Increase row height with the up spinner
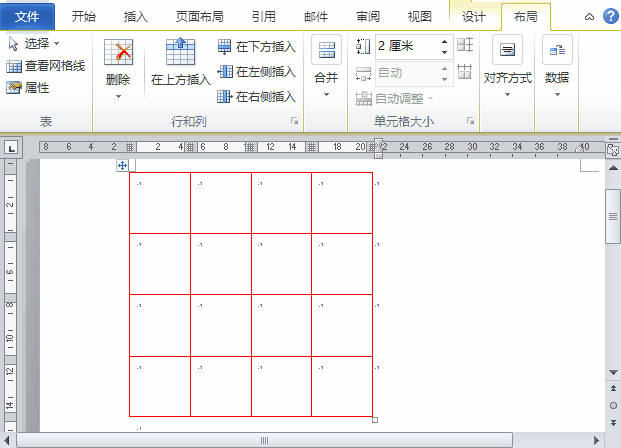The image size is (621, 448). [x=445, y=41]
